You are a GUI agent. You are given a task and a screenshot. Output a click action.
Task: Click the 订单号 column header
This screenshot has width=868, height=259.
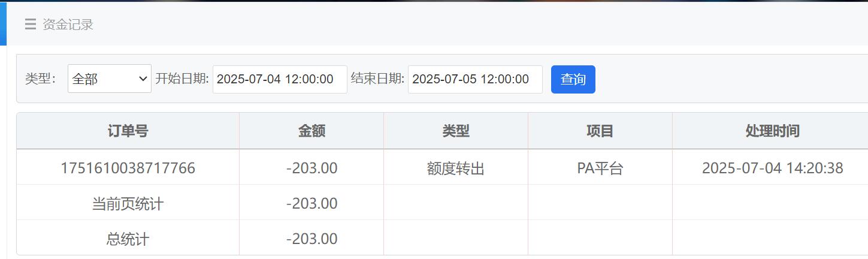point(128,131)
